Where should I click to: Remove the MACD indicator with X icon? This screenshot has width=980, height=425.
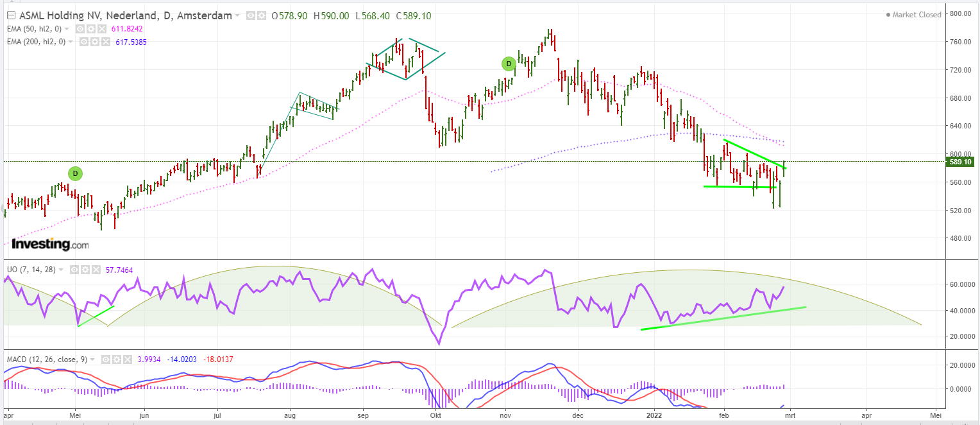[x=128, y=360]
